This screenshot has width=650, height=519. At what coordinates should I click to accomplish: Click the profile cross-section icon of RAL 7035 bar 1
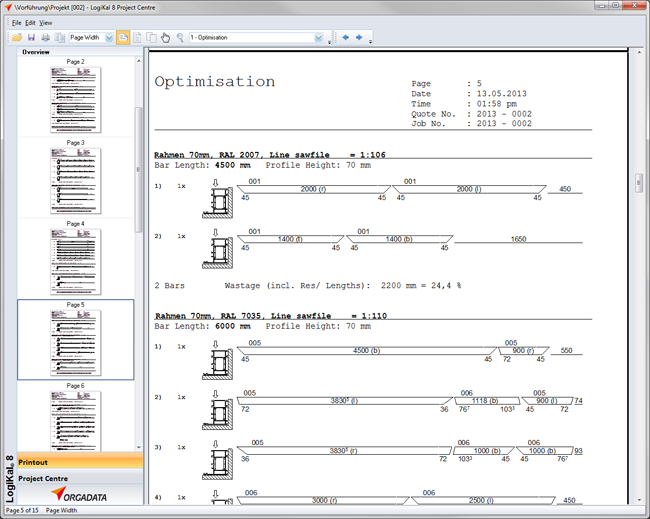coord(218,364)
